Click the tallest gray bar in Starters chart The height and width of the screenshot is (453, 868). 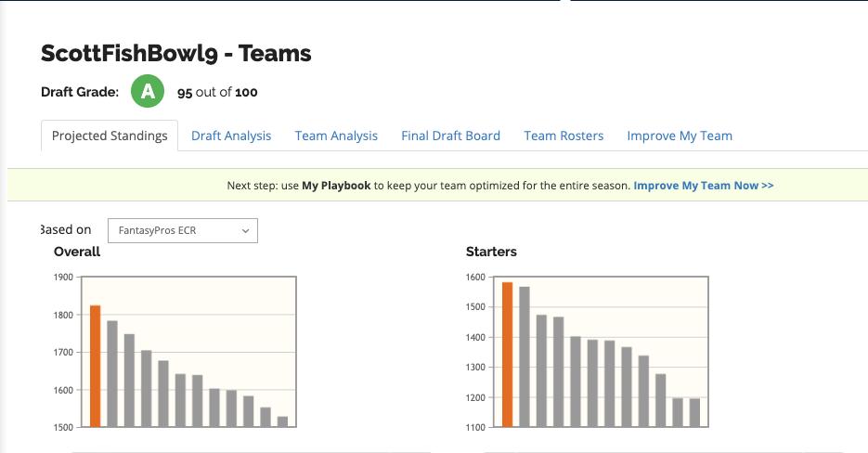[525, 356]
